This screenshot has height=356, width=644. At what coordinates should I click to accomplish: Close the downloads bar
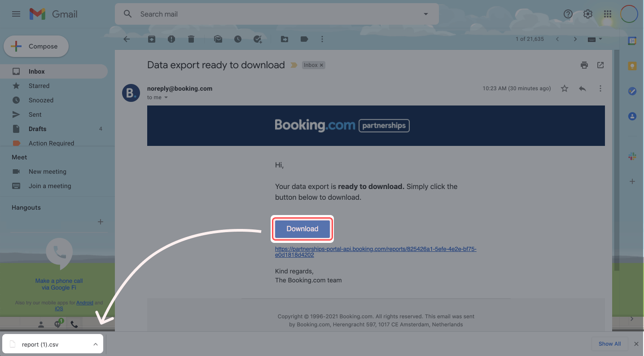click(x=636, y=344)
